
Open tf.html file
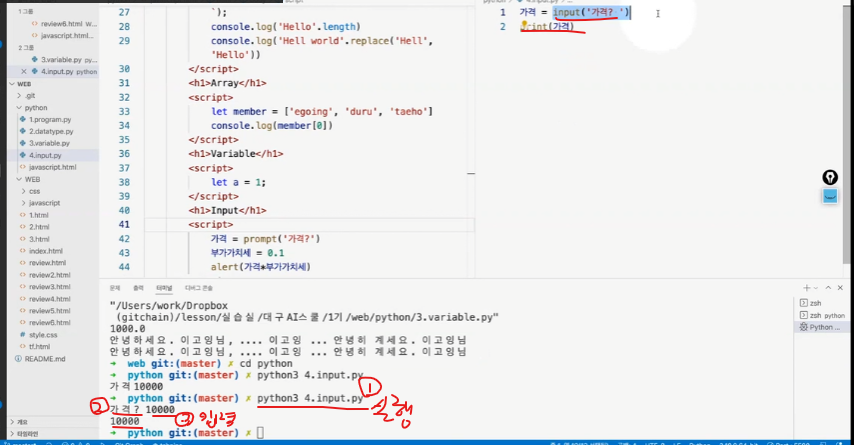(39, 346)
